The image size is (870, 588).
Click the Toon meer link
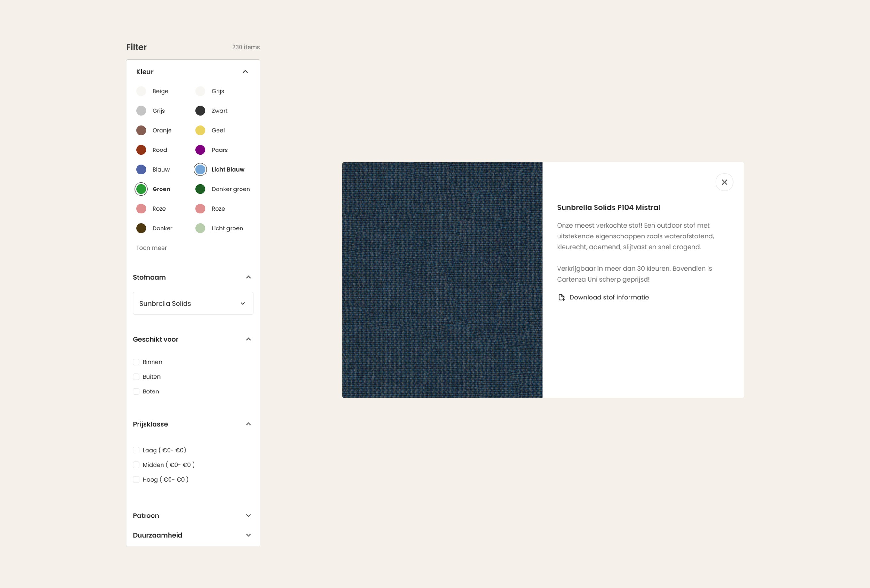click(x=151, y=248)
